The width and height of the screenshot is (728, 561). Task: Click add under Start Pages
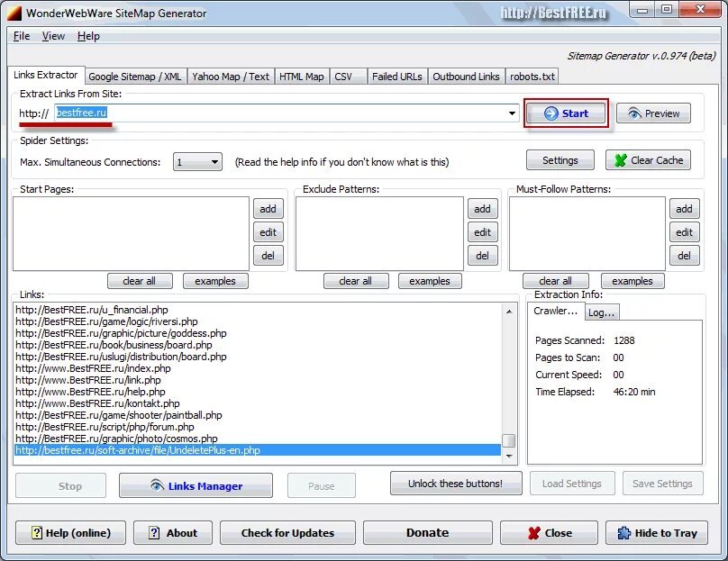[x=268, y=209]
